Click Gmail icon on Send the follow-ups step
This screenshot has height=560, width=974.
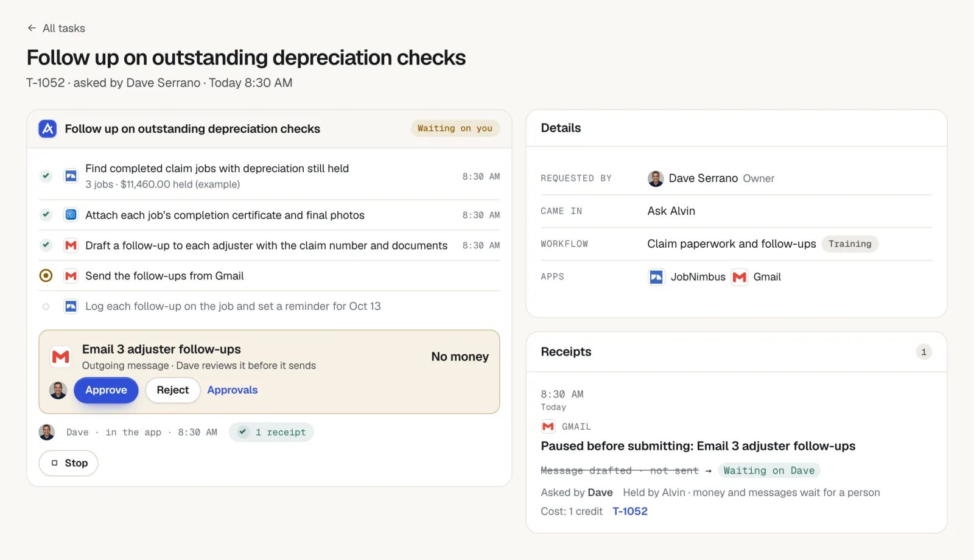[71, 276]
